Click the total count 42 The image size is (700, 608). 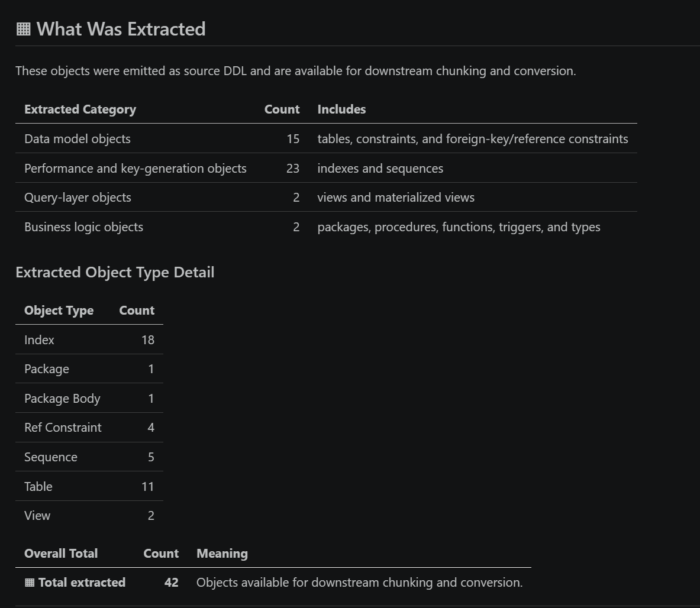pyautogui.click(x=172, y=583)
